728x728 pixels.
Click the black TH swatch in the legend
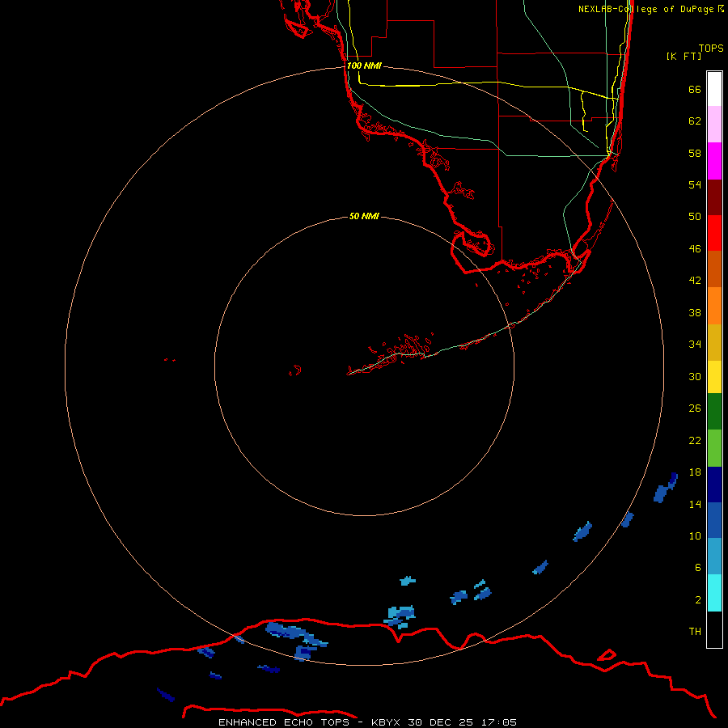[x=714, y=629]
